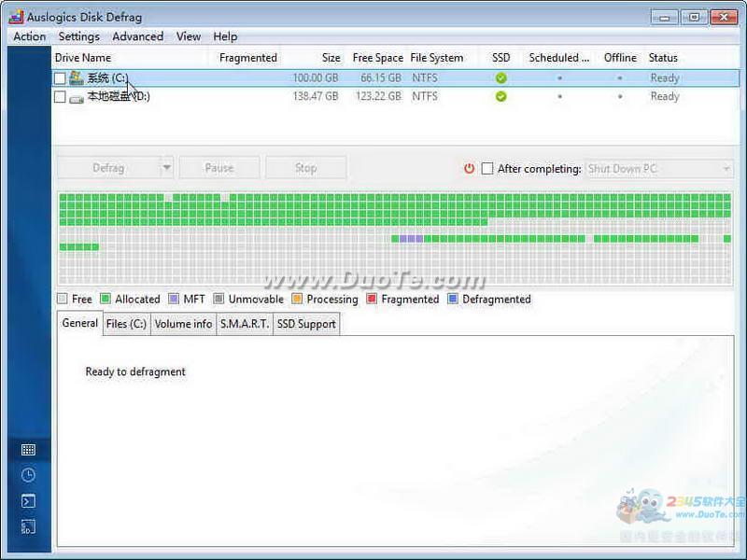747x560 pixels.
Task: Enable the After completing checkbox
Action: click(x=487, y=169)
